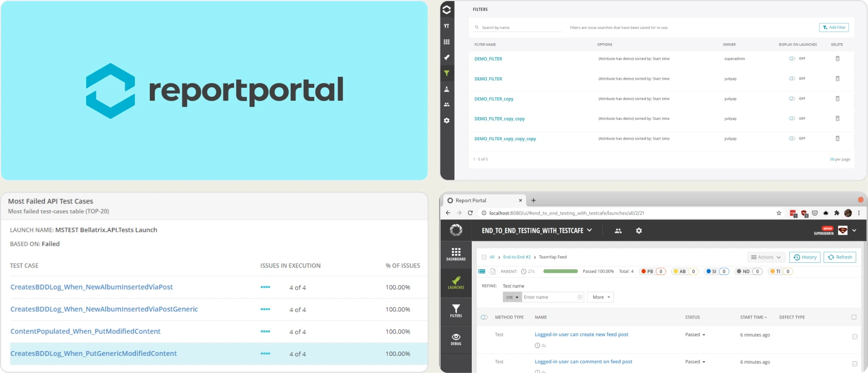Click the ReportPortal logo atop Filters sidebar
Screen dimensions: 868x373
pos(447,10)
